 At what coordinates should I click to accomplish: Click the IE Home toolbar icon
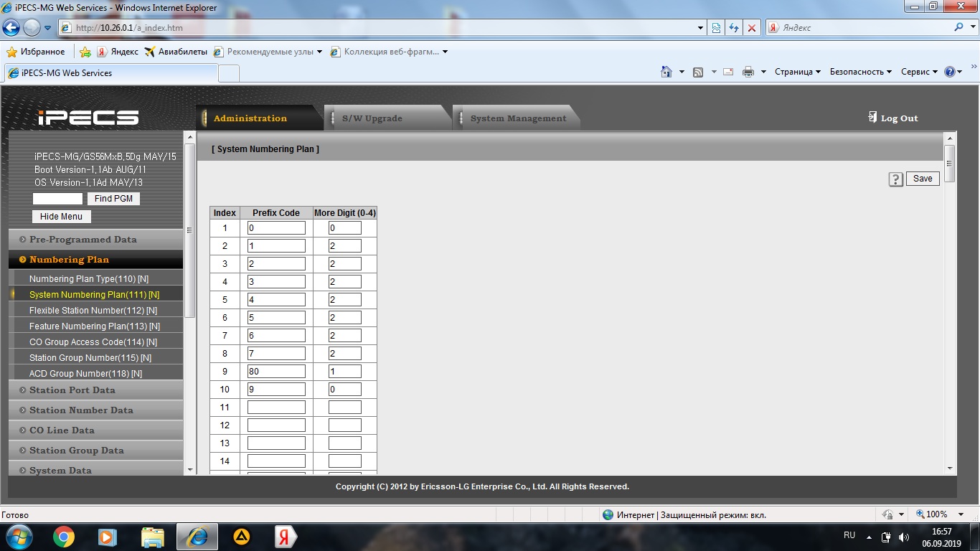666,72
